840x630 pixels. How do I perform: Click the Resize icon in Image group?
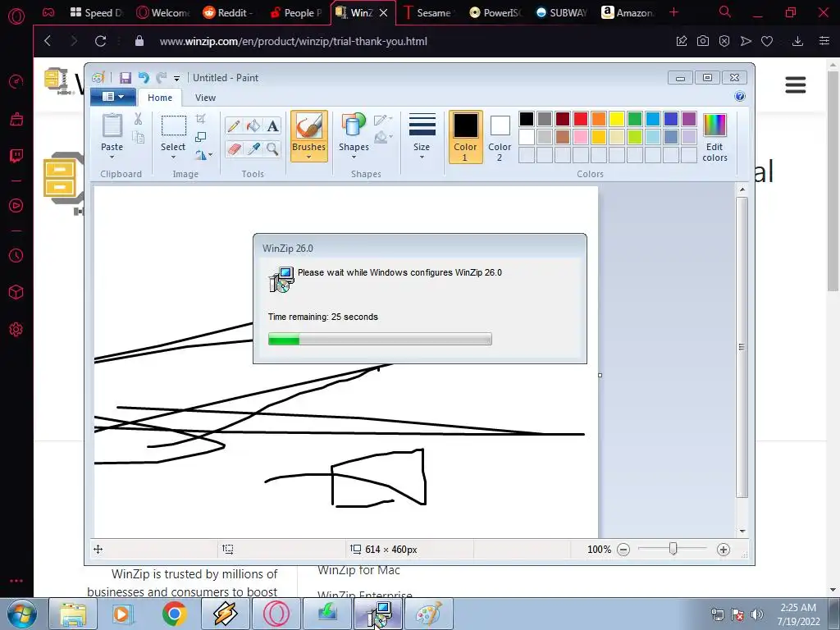pyautogui.click(x=200, y=137)
